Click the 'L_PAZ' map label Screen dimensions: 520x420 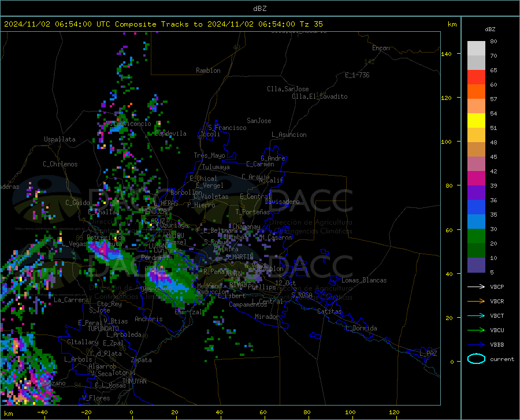pos(428,354)
